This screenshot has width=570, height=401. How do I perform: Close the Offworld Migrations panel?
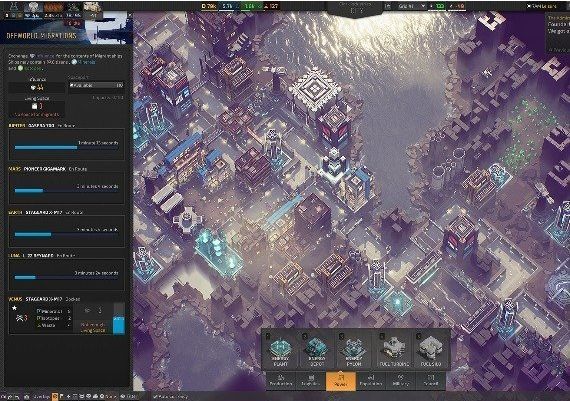[x=130, y=15]
